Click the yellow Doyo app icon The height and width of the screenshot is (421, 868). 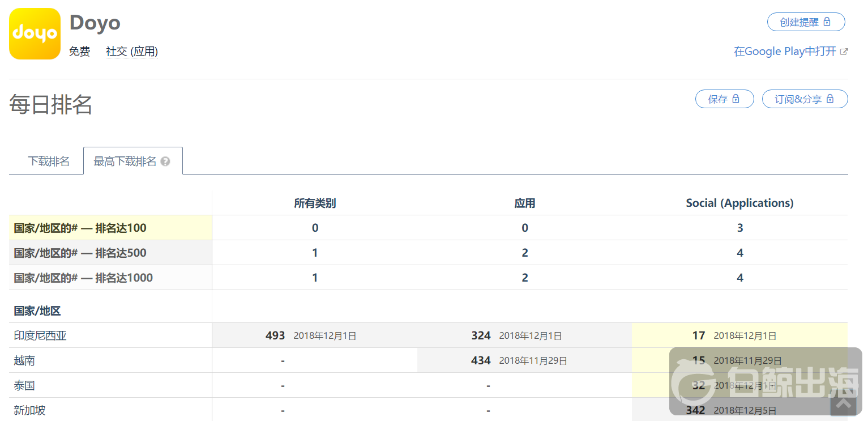point(35,33)
